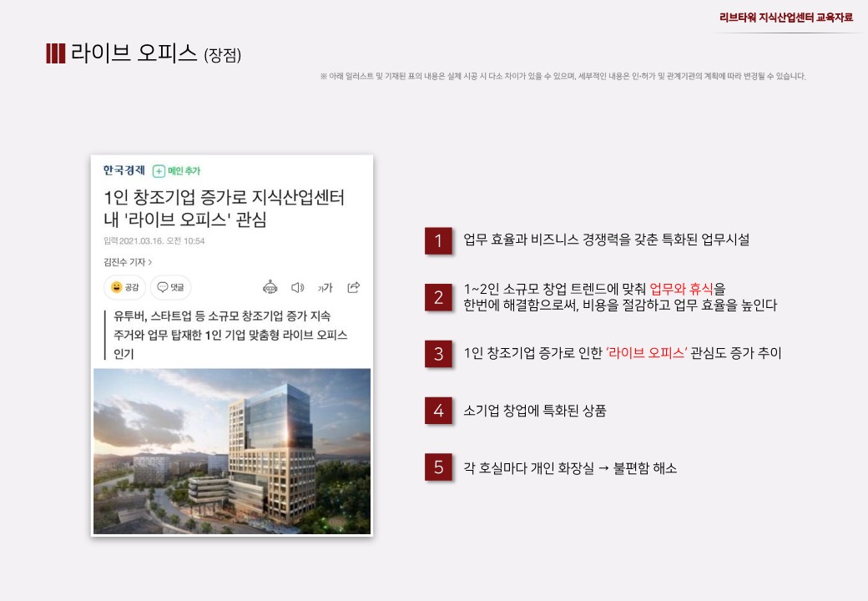Open font size option marked 가
868x601 pixels.
tap(325, 287)
